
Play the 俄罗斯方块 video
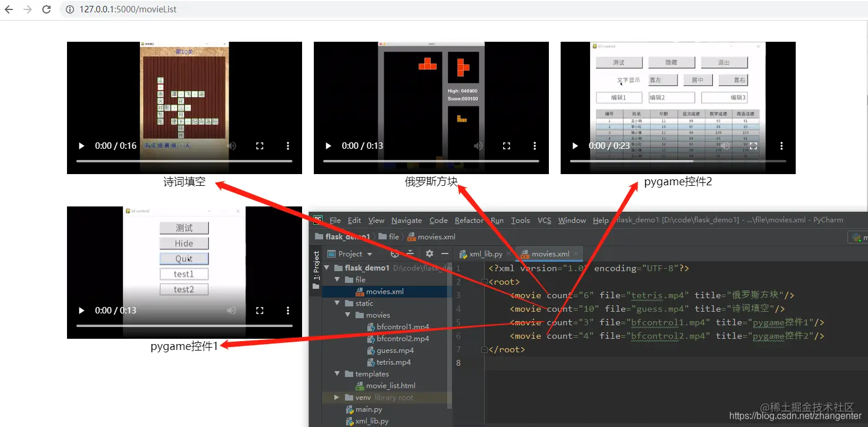pos(329,146)
